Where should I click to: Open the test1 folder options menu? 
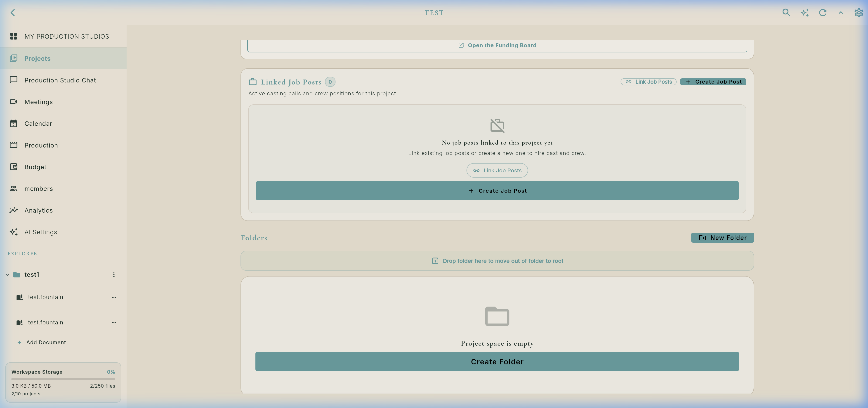(114, 275)
